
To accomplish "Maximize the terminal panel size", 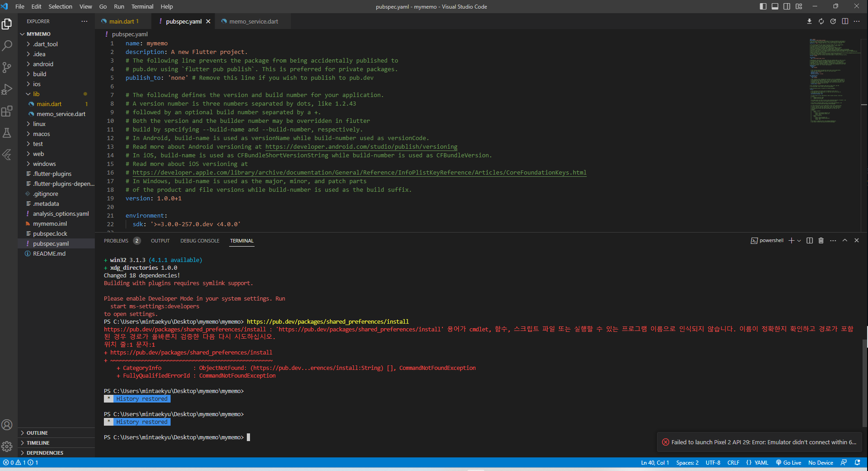I will coord(845,241).
